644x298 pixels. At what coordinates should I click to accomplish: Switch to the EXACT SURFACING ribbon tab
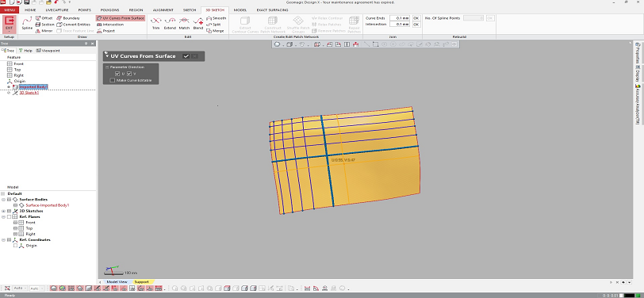272,10
